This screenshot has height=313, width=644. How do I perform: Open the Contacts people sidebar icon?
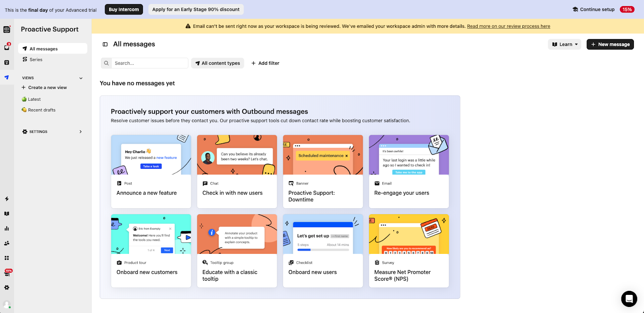(x=7, y=243)
